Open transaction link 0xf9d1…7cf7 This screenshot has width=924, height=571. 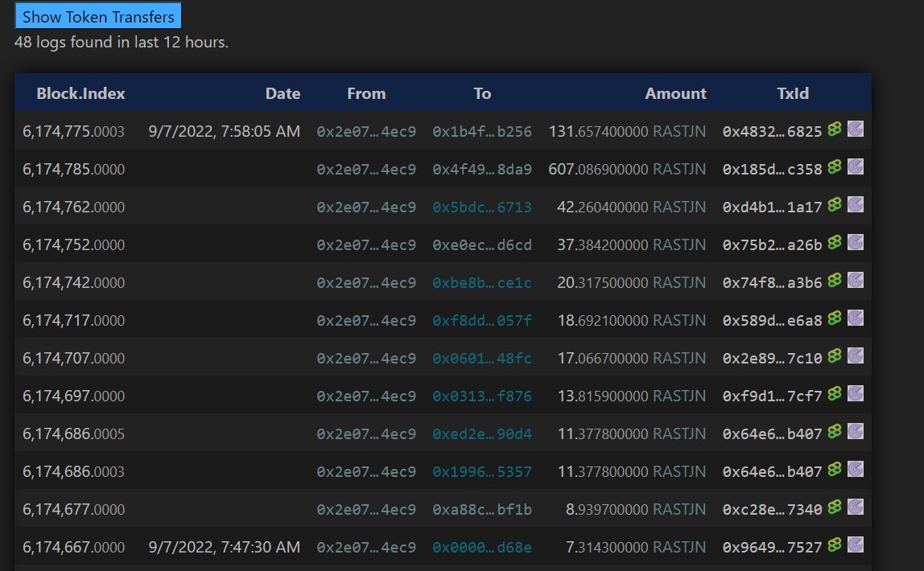point(772,396)
